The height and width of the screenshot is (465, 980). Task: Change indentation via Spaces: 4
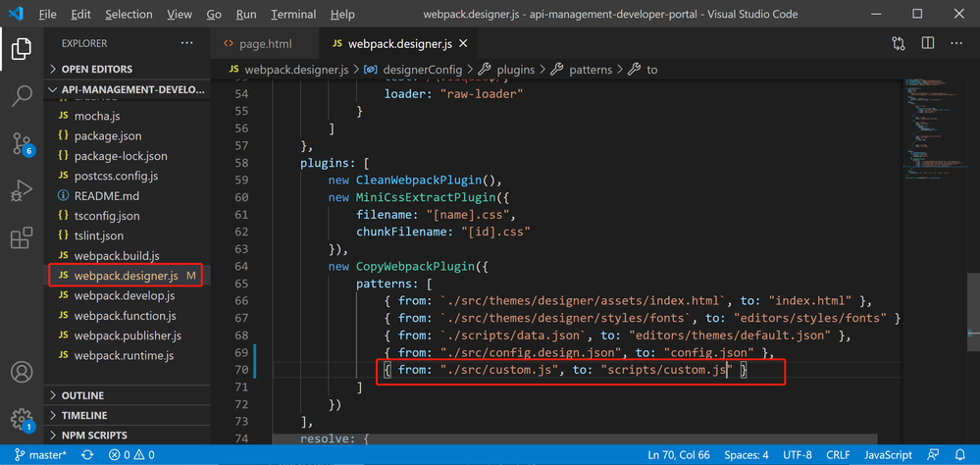pyautogui.click(x=747, y=455)
